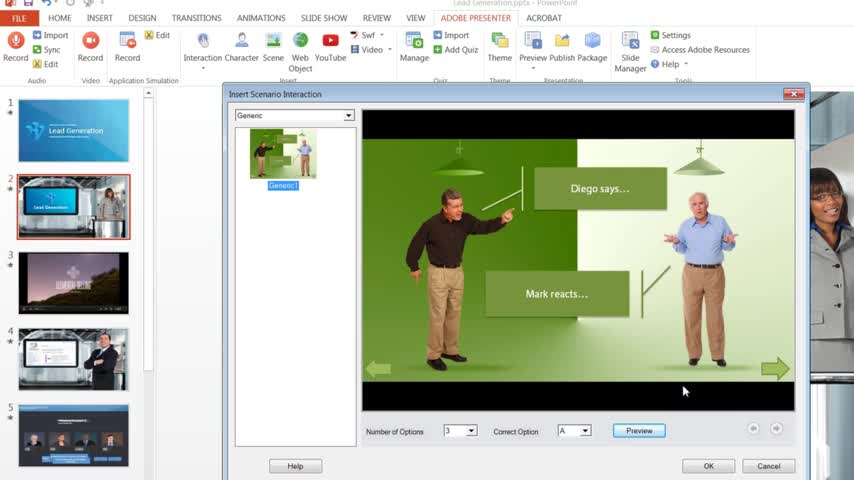The width and height of the screenshot is (854, 480).
Task: Open the Theme editor icon
Action: (499, 41)
